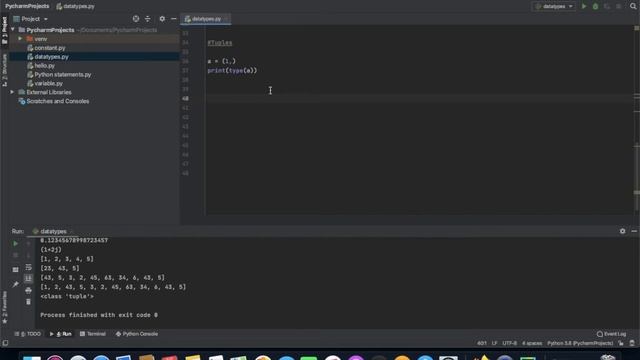
Task: Click 4 spaces indent setting
Action: (x=532, y=343)
